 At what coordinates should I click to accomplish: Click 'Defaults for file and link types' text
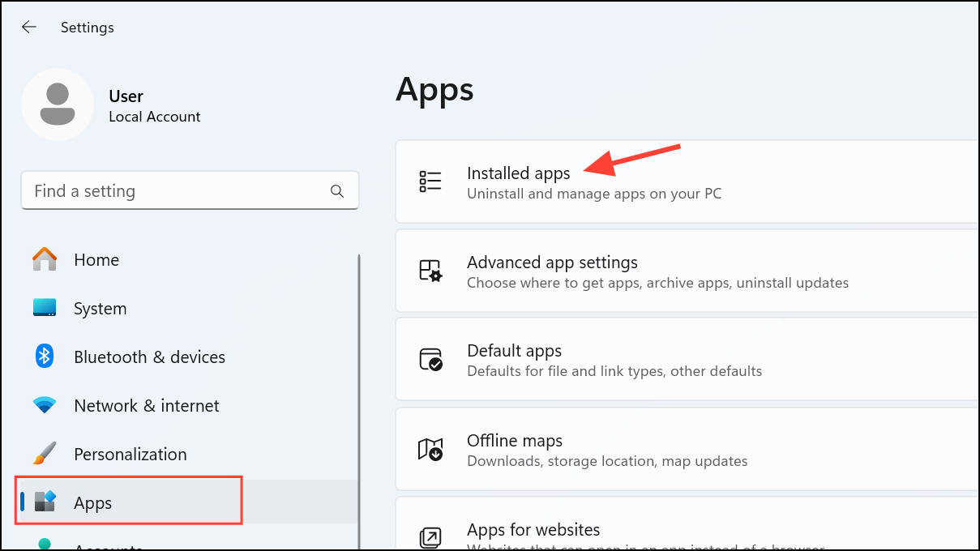tap(614, 371)
